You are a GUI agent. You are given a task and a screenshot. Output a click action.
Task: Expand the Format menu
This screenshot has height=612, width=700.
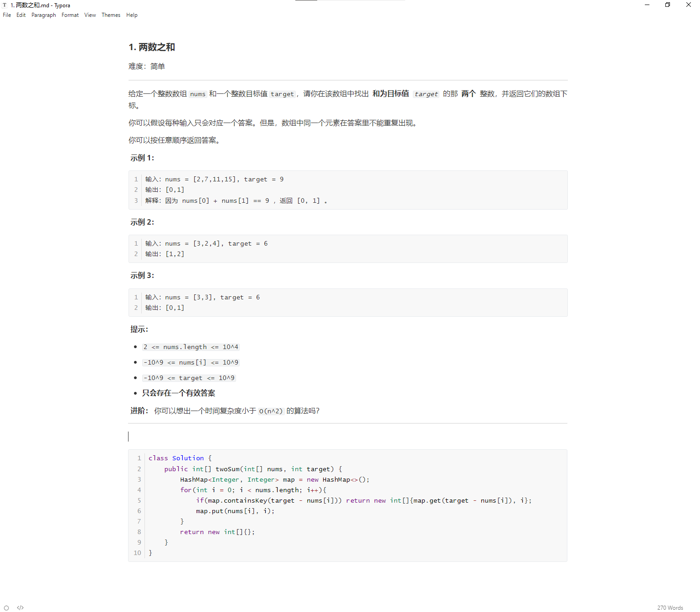tap(70, 15)
